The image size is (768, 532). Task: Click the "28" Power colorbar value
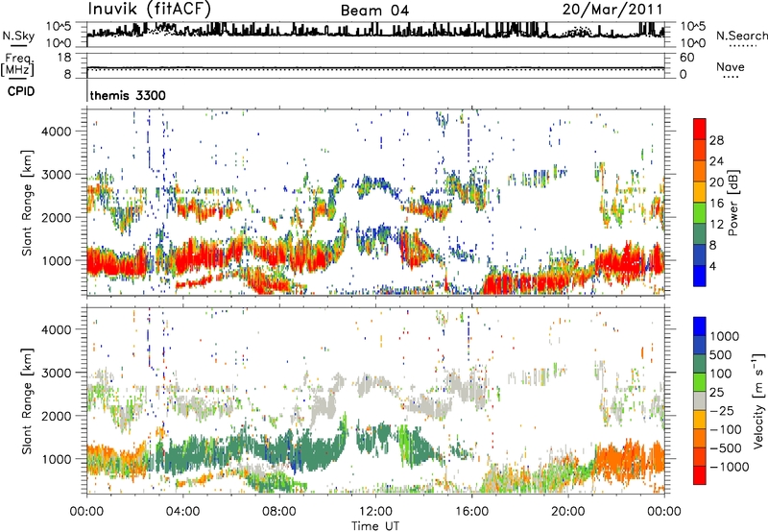pos(716,140)
